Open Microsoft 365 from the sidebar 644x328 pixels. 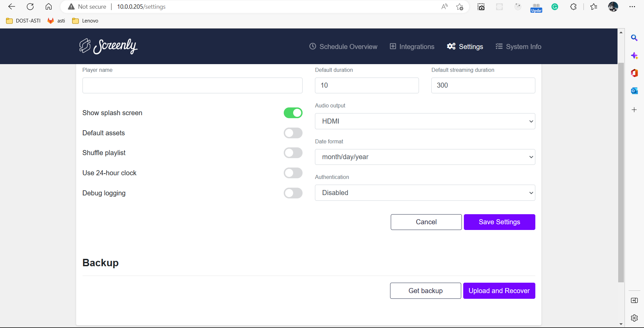tap(635, 73)
